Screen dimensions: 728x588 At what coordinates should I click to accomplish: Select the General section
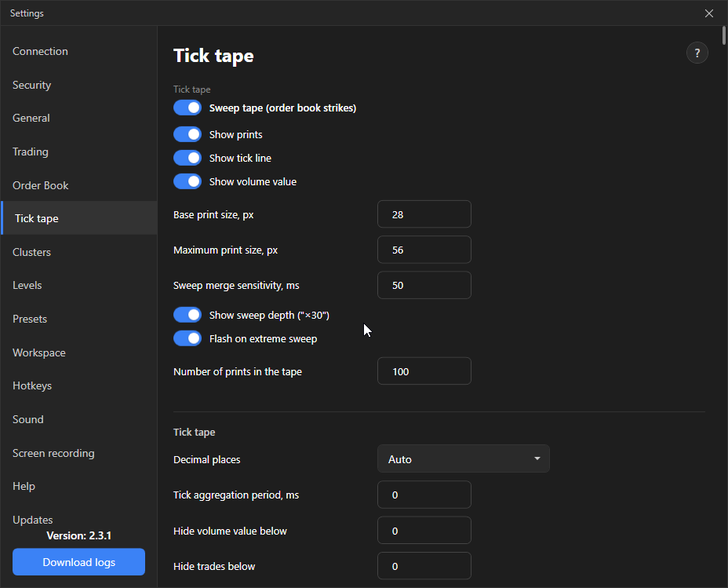pyautogui.click(x=79, y=118)
